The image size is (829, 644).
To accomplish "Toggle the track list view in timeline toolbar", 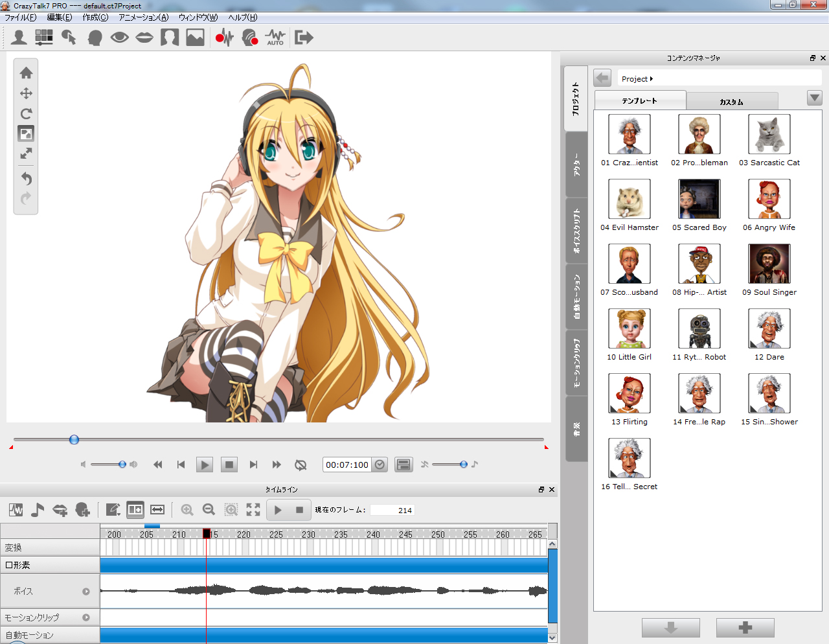I will [x=135, y=510].
